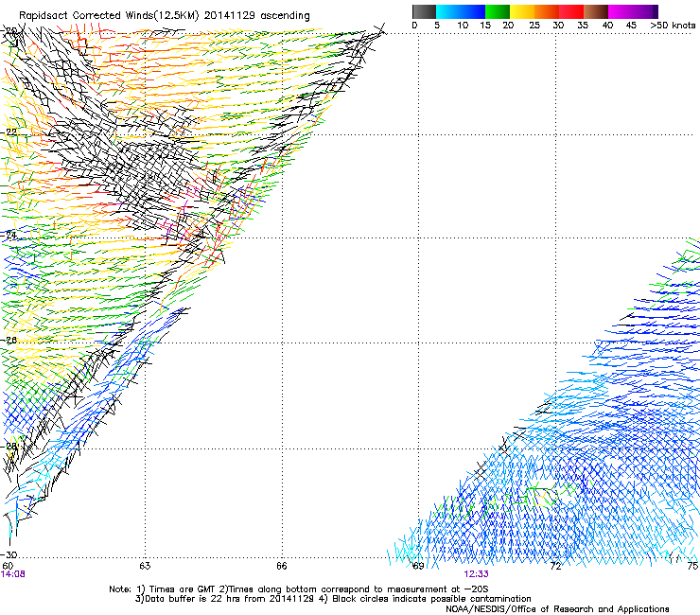The width and height of the screenshot is (700, 615).
Task: Click the longitude label '63'
Action: click(x=145, y=566)
